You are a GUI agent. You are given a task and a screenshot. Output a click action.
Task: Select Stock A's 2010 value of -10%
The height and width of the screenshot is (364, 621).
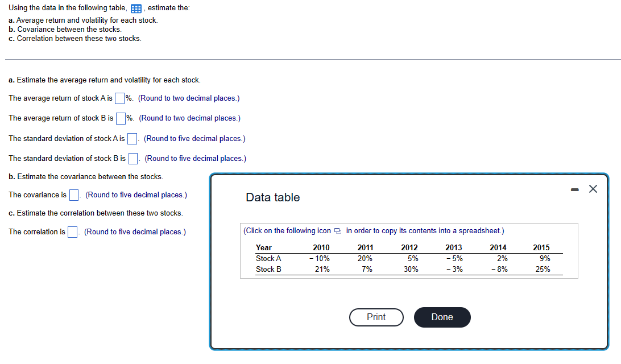319,258
